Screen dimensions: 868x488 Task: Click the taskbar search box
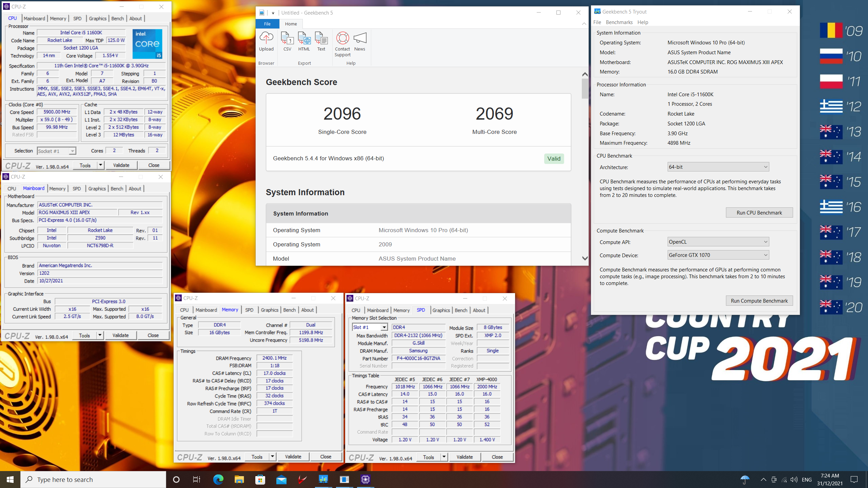click(x=94, y=480)
